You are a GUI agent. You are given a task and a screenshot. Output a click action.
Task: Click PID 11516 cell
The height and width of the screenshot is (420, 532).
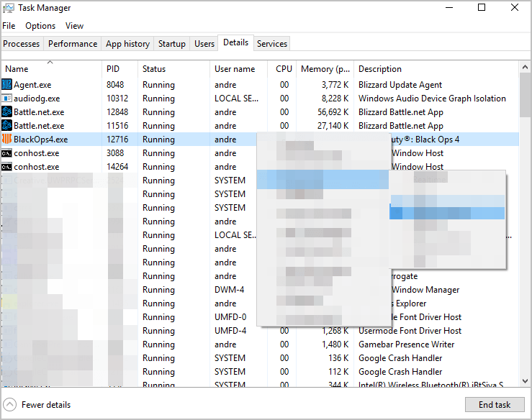coord(117,126)
